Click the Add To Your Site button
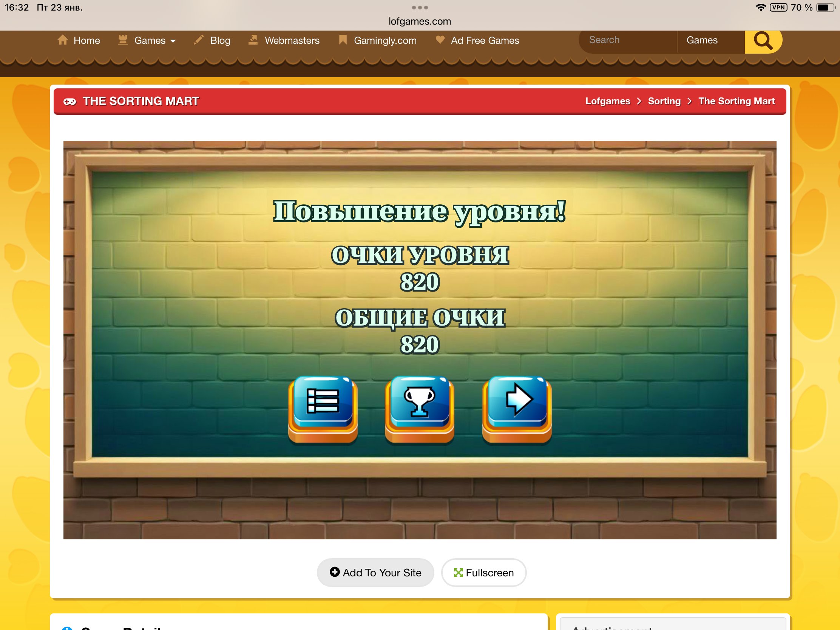 (x=375, y=572)
